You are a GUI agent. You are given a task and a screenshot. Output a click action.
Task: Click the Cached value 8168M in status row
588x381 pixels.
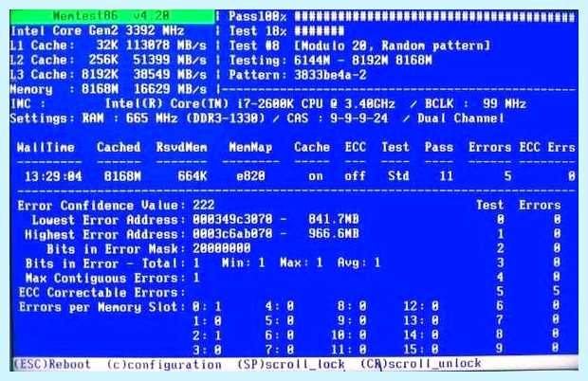pos(122,176)
